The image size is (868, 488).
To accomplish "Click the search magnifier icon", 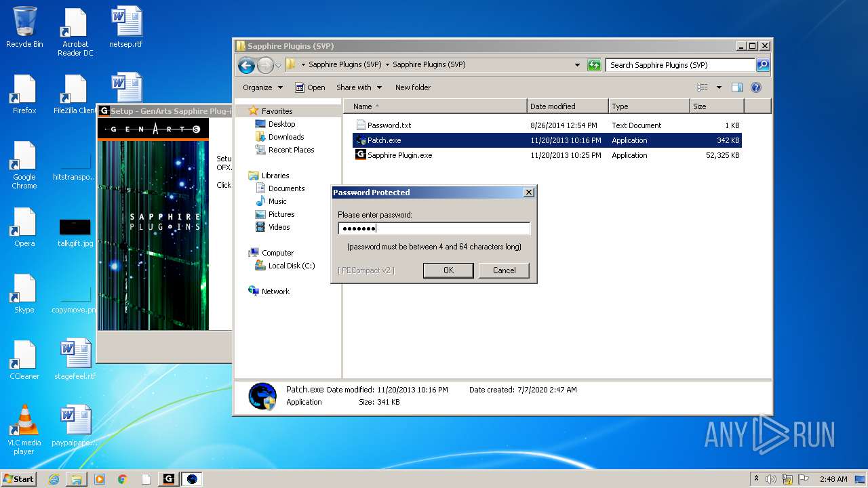I will pyautogui.click(x=763, y=65).
